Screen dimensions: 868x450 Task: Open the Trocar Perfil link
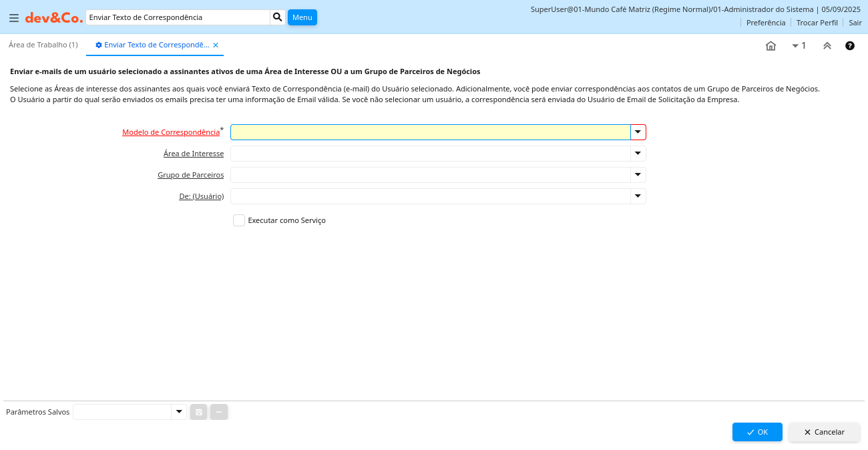click(x=817, y=23)
